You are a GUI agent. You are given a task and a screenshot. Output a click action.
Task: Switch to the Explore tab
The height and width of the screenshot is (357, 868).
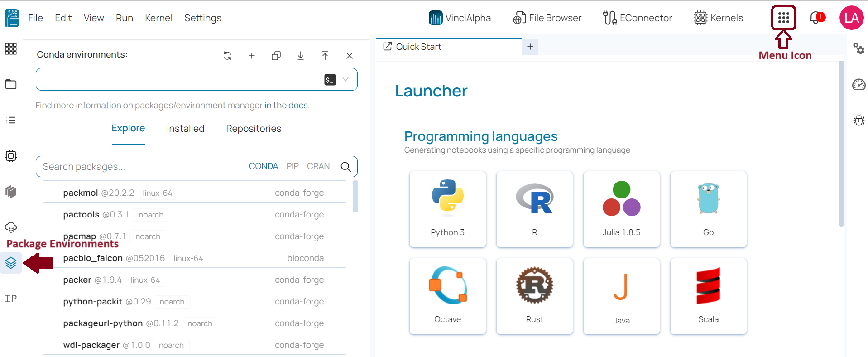click(128, 128)
